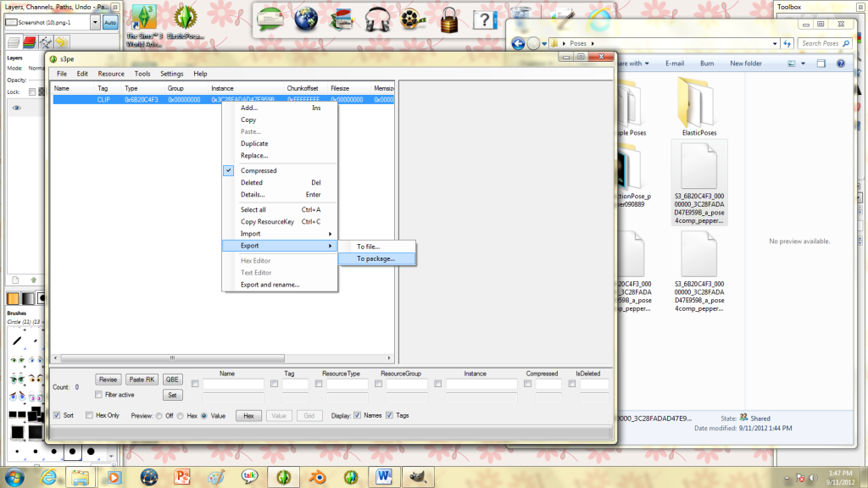This screenshot has width=868, height=488.
Task: Enable the Hex Only checkbox
Action: coord(89,415)
